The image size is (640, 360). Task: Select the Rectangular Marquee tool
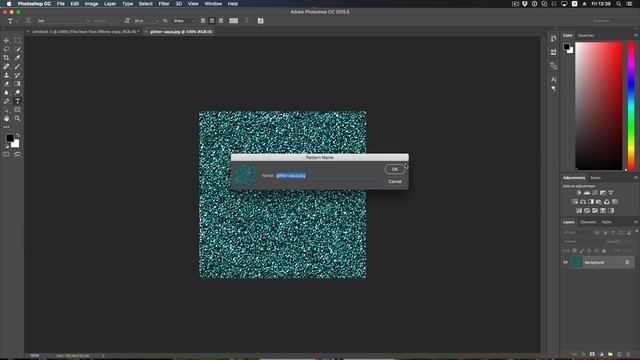click(17, 40)
